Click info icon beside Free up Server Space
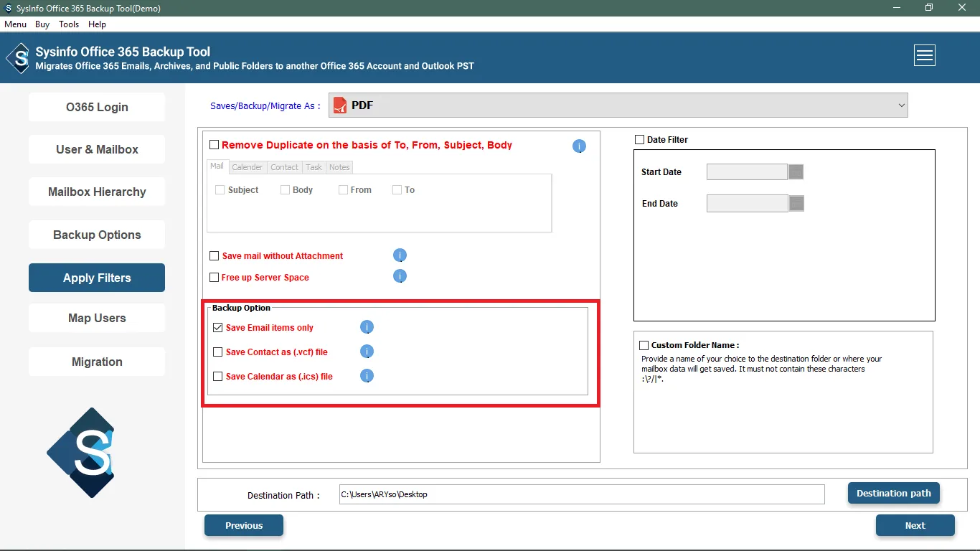This screenshot has width=980, height=551. coord(400,276)
